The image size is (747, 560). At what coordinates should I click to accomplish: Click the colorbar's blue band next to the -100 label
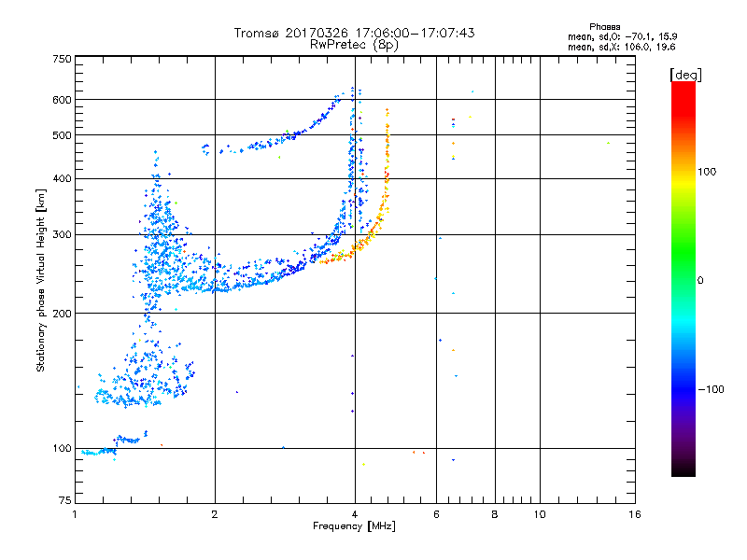point(684,388)
